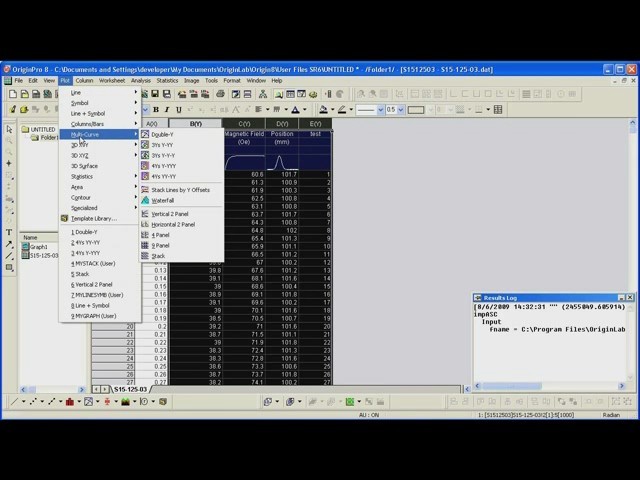Open the Template Library entry
640x480 pixels.
click(100, 218)
